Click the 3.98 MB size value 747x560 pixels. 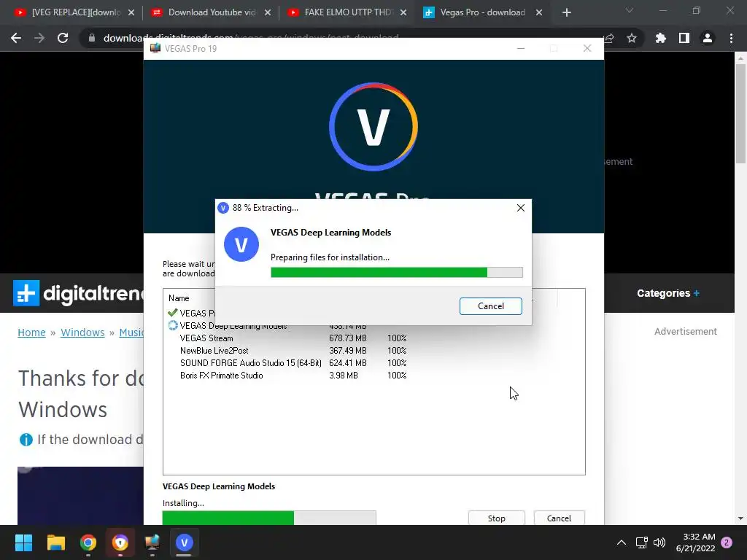[x=343, y=376]
